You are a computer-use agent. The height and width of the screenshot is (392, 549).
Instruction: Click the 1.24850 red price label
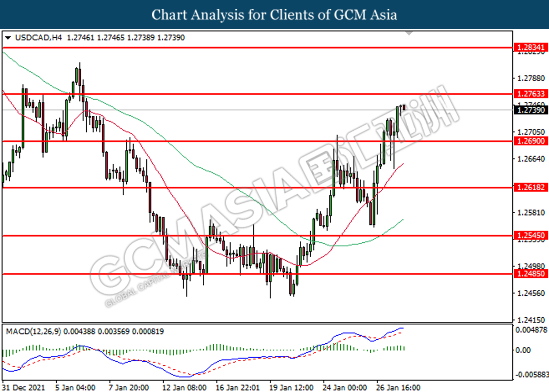click(531, 274)
